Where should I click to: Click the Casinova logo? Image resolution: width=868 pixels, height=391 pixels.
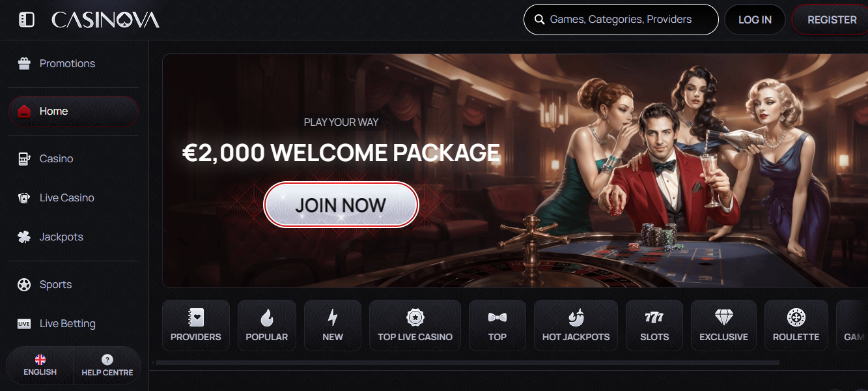(105, 20)
